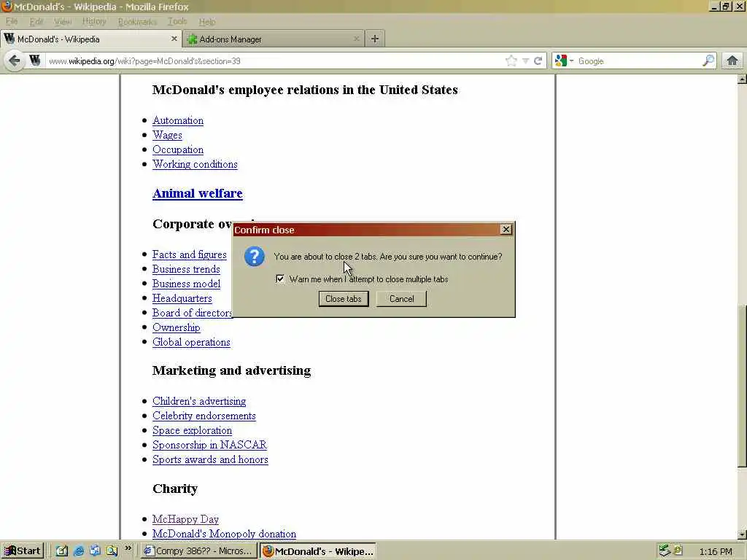Open the File menu
747x560 pixels.
tap(12, 21)
